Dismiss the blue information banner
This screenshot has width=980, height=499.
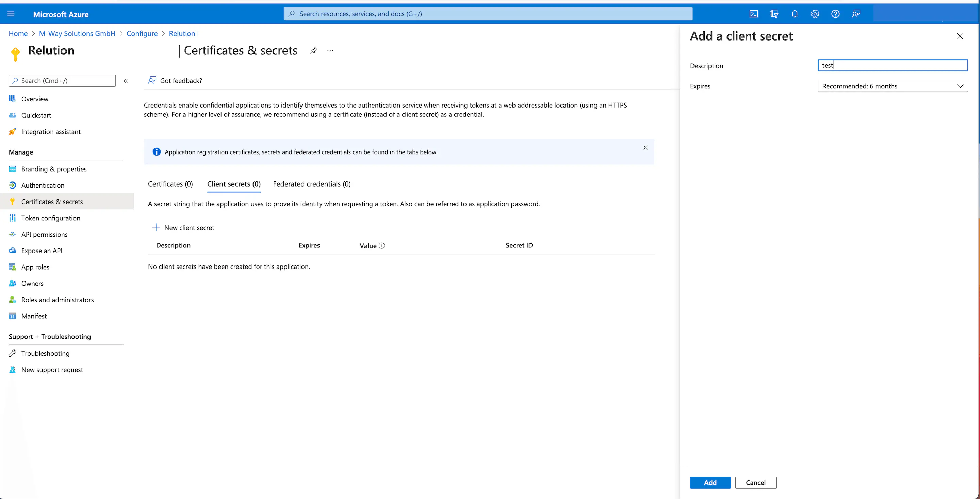pyautogui.click(x=646, y=148)
